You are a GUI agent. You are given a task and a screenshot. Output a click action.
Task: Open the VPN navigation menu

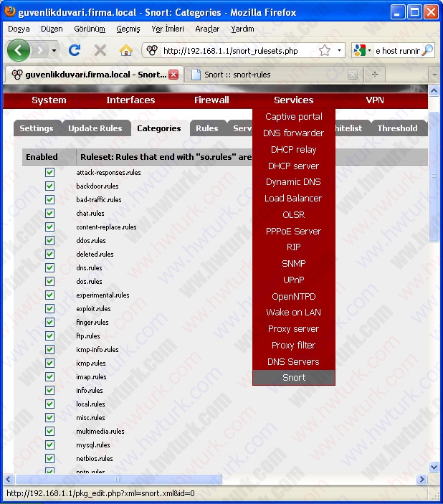[375, 100]
